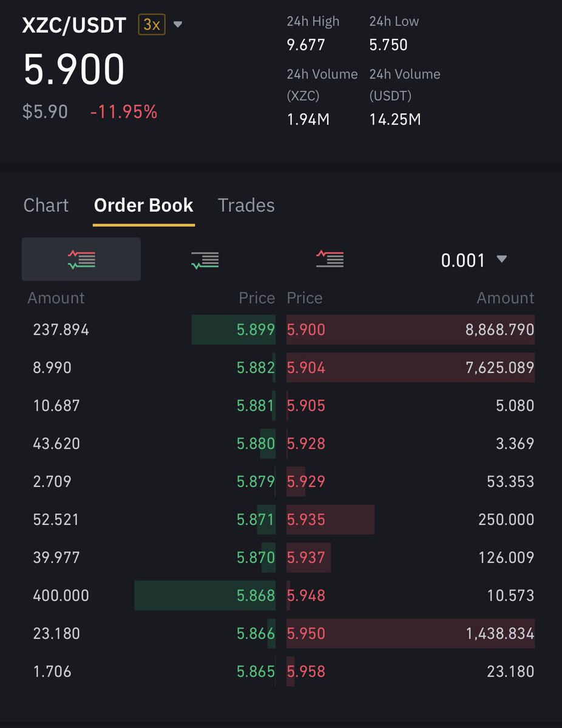The width and height of the screenshot is (562, 728).
Task: Switch to the Chart tab
Action: (x=46, y=205)
